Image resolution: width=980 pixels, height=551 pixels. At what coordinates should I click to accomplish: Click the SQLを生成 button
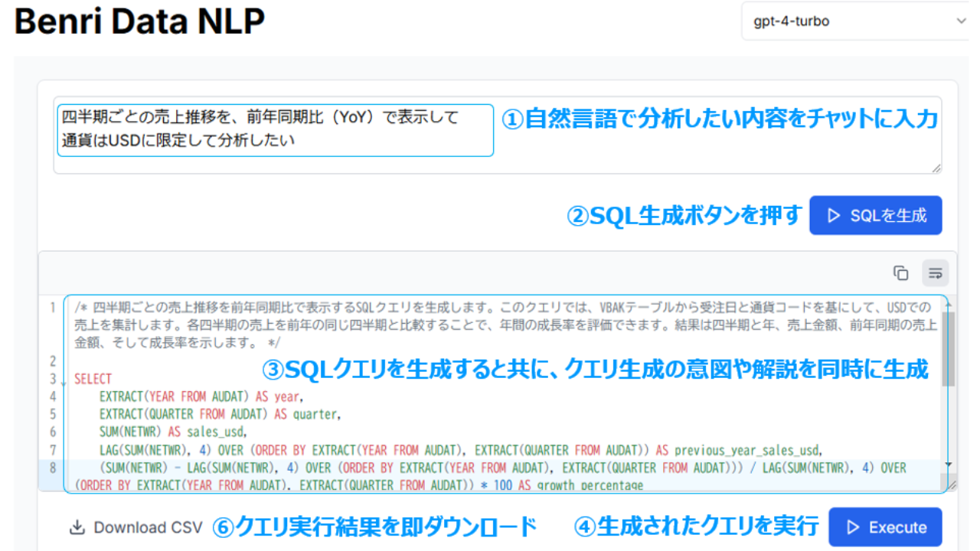[x=876, y=216]
